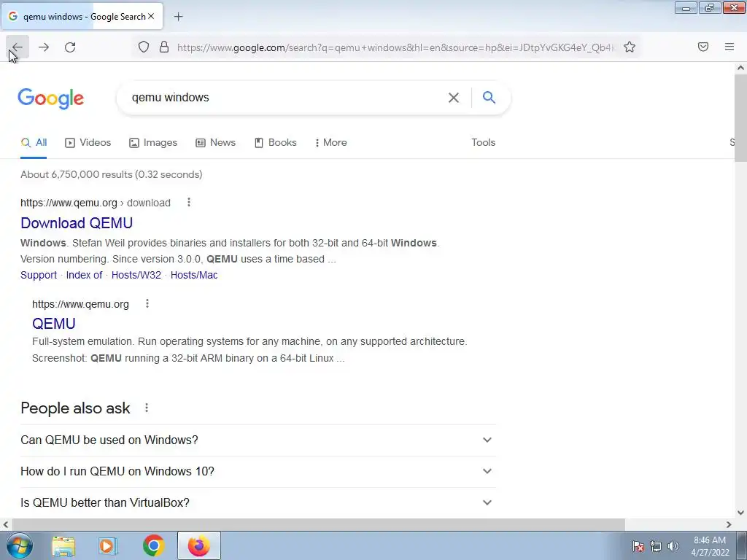Open a new browser tab
Viewport: 747px width, 560px height.
coord(179,17)
